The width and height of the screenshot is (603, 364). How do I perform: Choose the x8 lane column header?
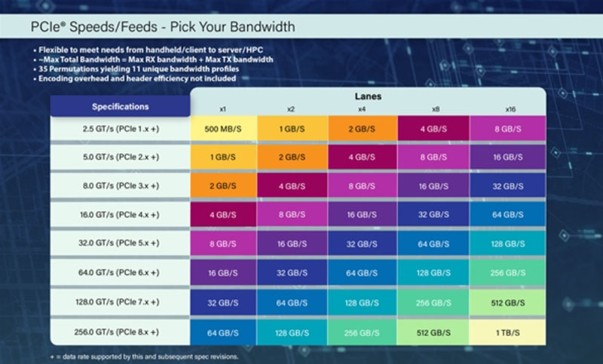433,109
